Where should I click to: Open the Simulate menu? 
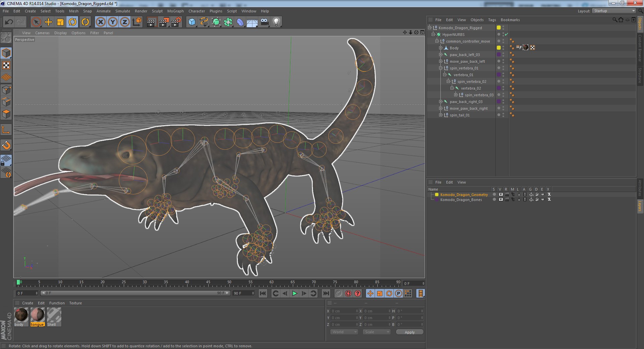pos(123,11)
